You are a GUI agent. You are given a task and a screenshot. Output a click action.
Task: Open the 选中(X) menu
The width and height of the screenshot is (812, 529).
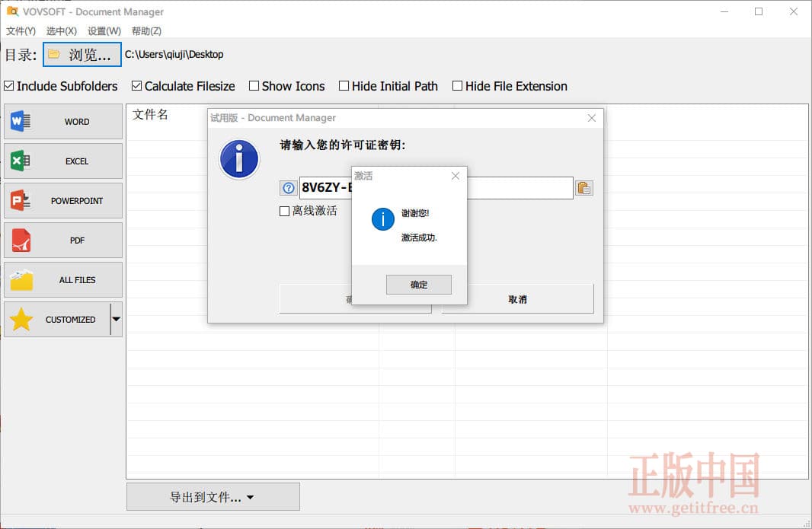[x=61, y=31]
